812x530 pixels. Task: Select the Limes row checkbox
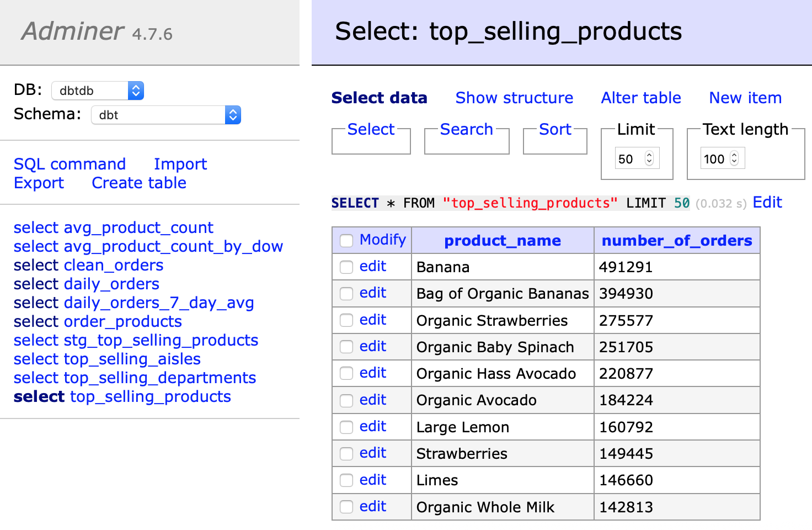tap(346, 480)
